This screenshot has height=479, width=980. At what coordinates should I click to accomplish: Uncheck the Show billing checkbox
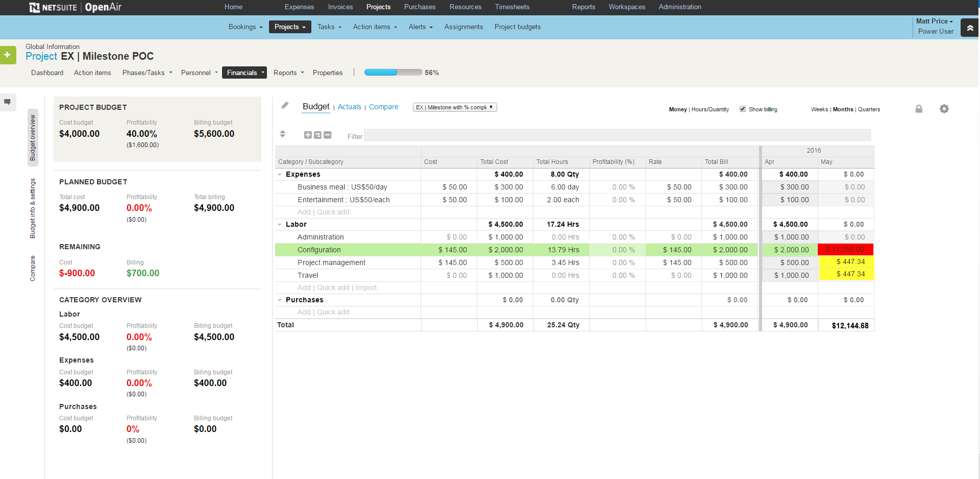[743, 109]
